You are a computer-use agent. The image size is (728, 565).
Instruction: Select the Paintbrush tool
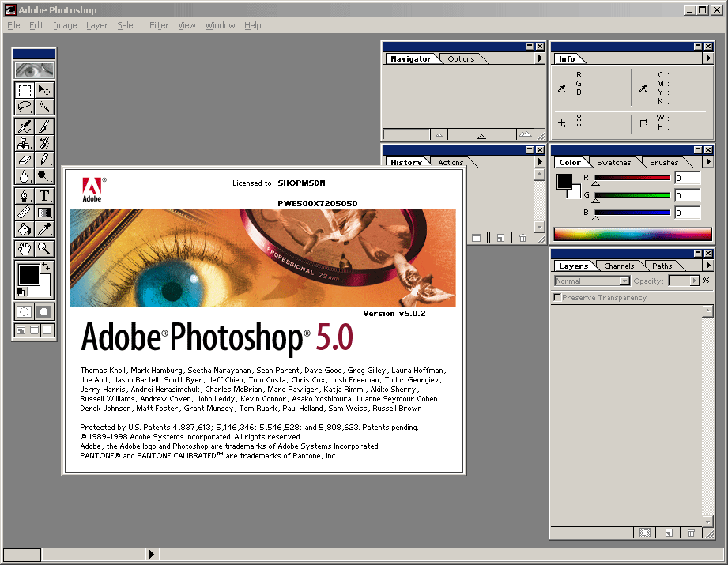click(44, 126)
